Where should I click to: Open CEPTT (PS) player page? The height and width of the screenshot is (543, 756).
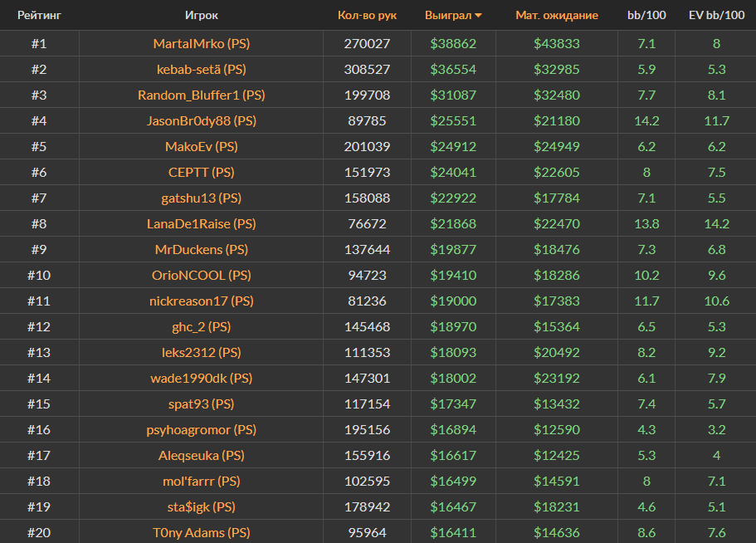[x=202, y=172]
